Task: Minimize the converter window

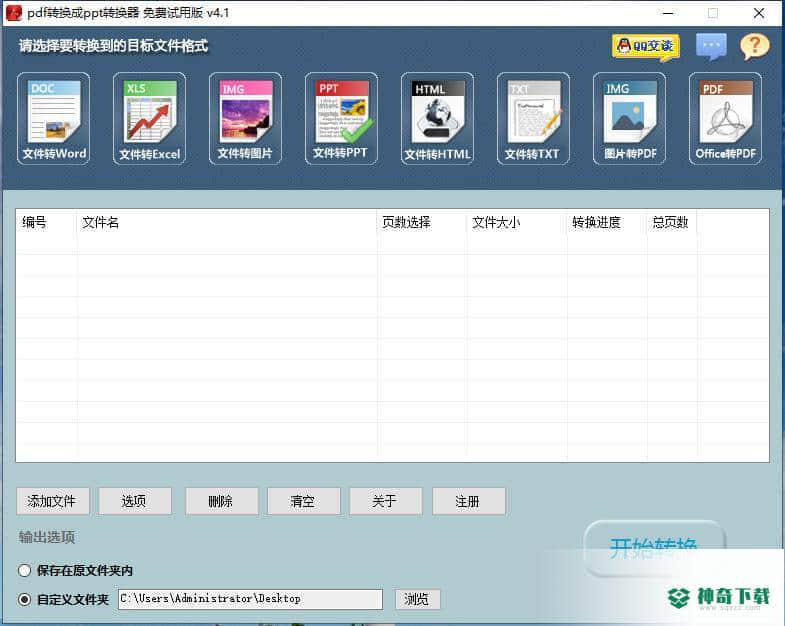Action: point(668,13)
